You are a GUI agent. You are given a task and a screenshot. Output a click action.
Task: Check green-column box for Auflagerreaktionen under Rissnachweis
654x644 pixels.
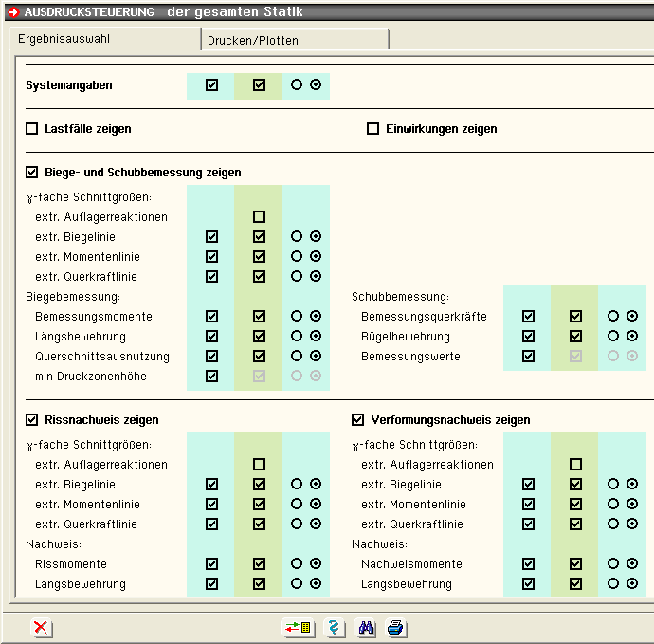point(259,465)
